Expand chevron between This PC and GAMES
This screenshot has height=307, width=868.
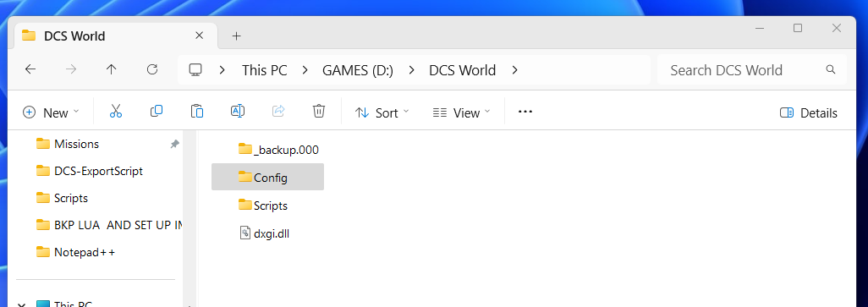point(305,70)
